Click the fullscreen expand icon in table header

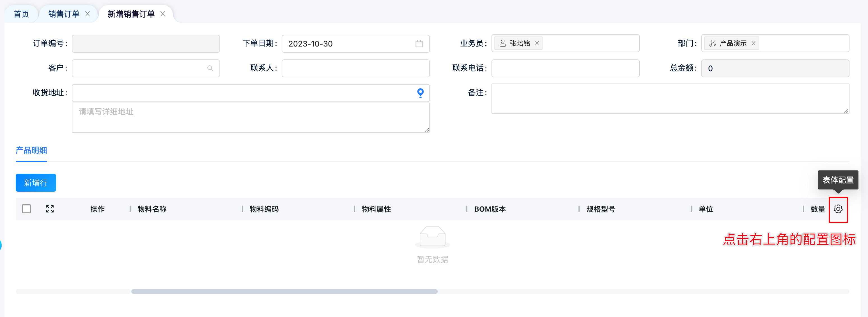tap(50, 209)
